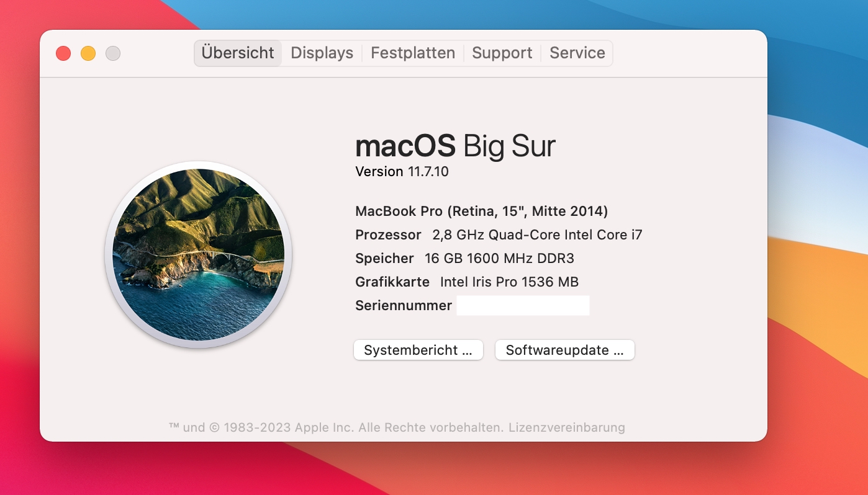Open the Lizenzvereinbarung link
Viewport: 868px width, 495px height.
pos(567,427)
